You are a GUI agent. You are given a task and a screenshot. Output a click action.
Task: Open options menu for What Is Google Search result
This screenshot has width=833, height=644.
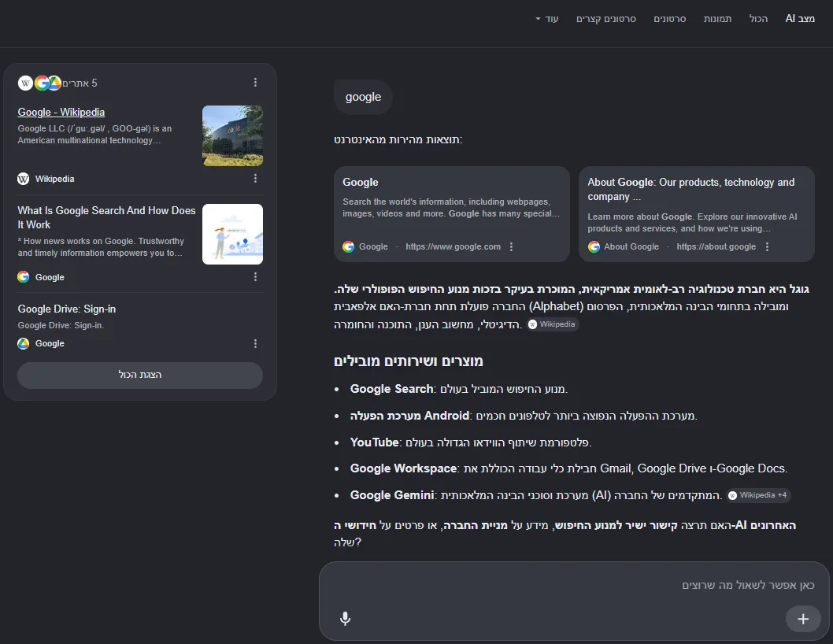(256, 277)
